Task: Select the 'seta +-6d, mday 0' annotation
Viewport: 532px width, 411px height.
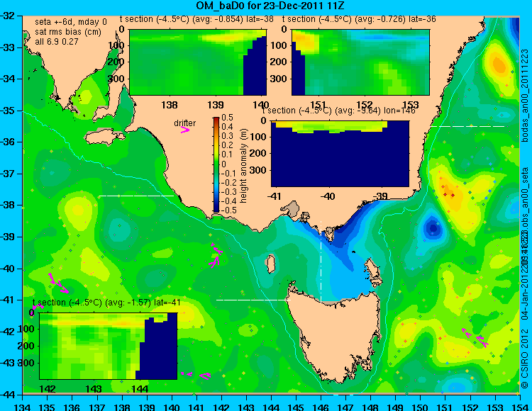Action: pos(70,22)
